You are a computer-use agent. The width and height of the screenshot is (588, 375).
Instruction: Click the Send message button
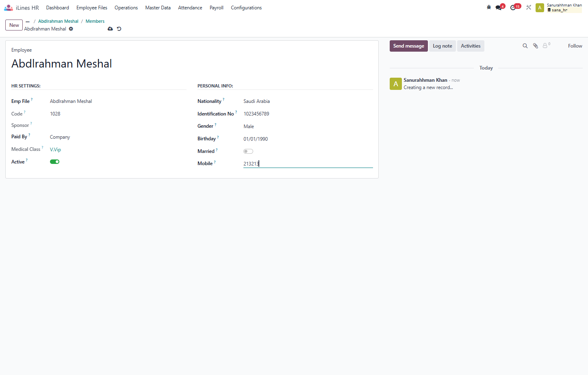tap(409, 46)
